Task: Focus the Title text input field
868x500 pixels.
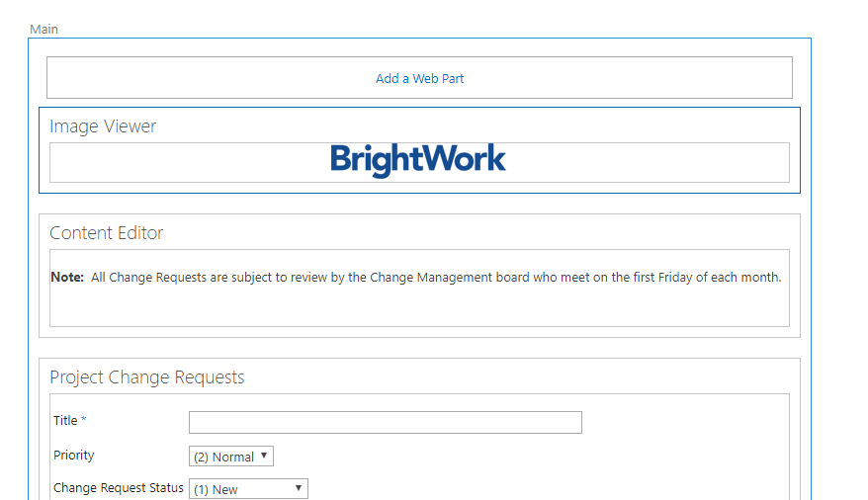Action: click(x=385, y=423)
